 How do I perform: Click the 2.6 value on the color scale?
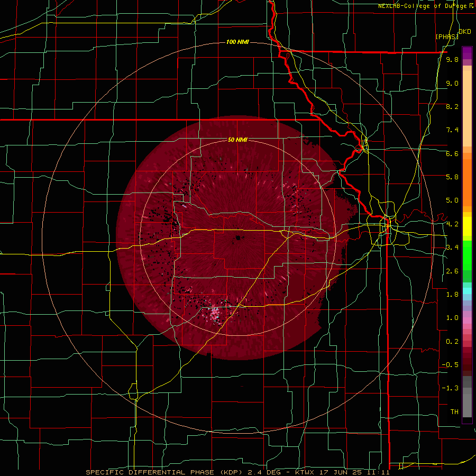452,271
